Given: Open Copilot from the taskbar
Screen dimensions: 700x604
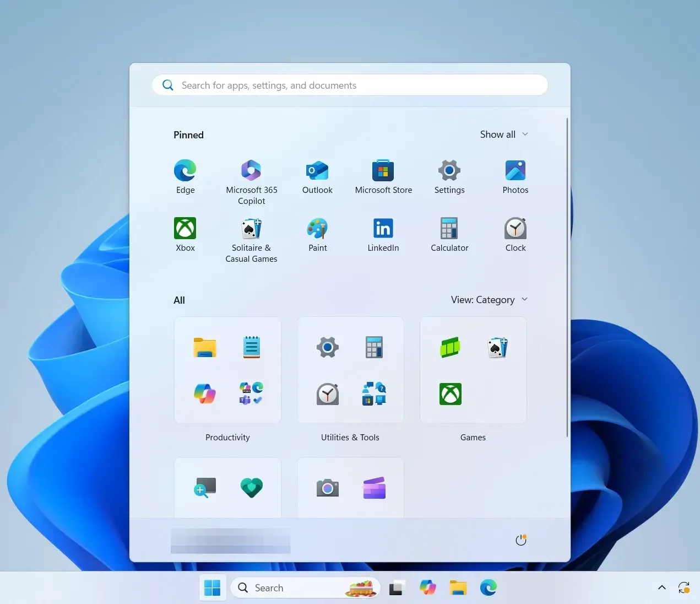Looking at the screenshot, I should (428, 587).
